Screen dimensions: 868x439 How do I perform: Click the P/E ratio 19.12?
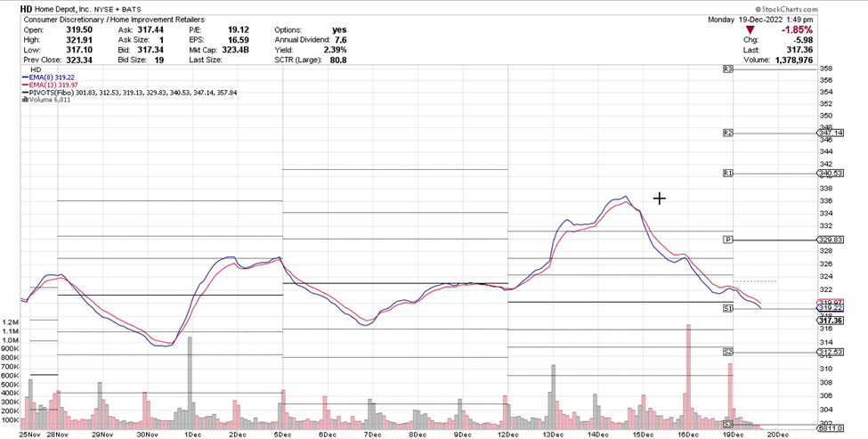237,30
